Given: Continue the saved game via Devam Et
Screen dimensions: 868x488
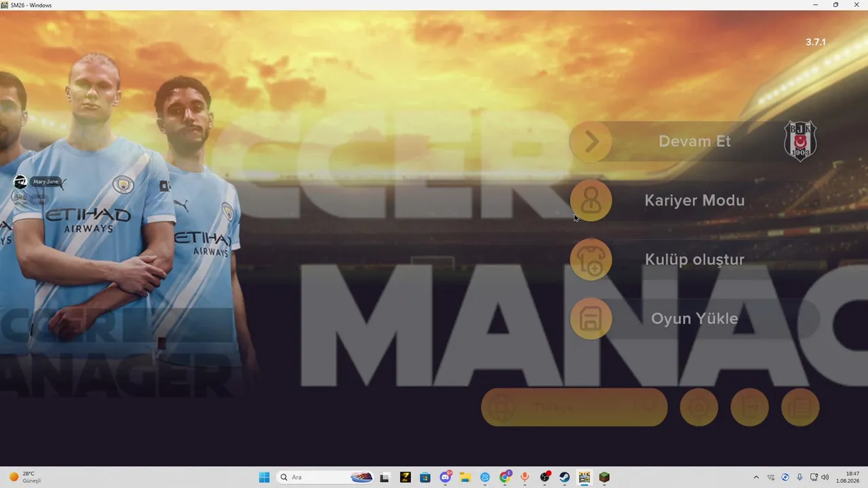Looking at the screenshot, I should coord(694,142).
